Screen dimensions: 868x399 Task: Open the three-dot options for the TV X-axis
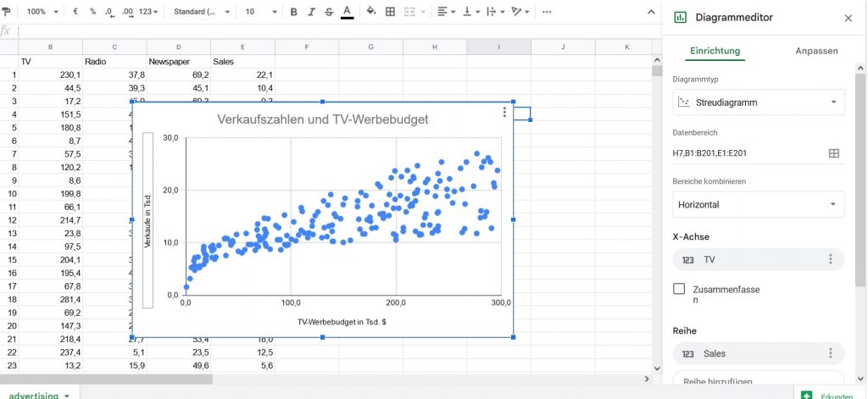coord(831,259)
